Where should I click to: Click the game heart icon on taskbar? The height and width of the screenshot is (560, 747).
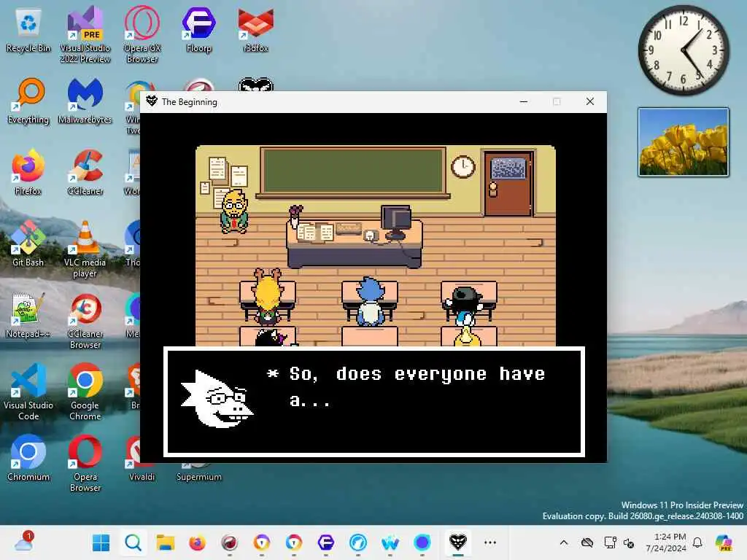[x=458, y=542]
